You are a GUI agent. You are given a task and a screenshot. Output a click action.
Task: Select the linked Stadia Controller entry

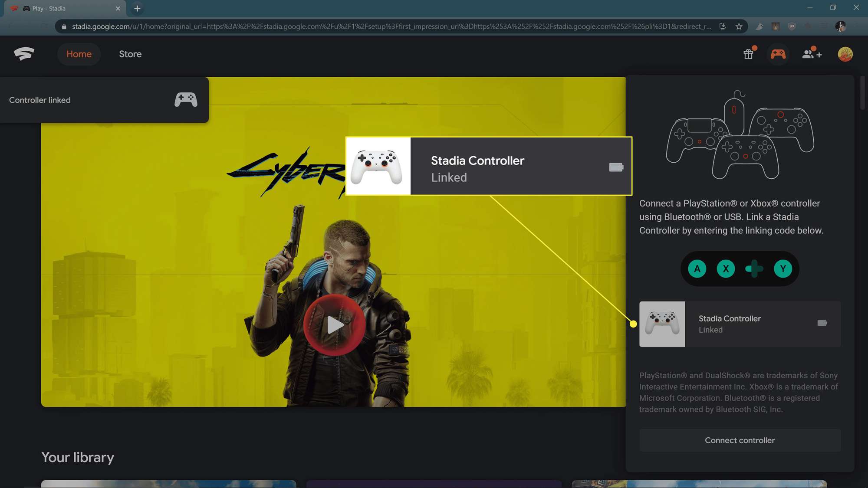coord(740,324)
